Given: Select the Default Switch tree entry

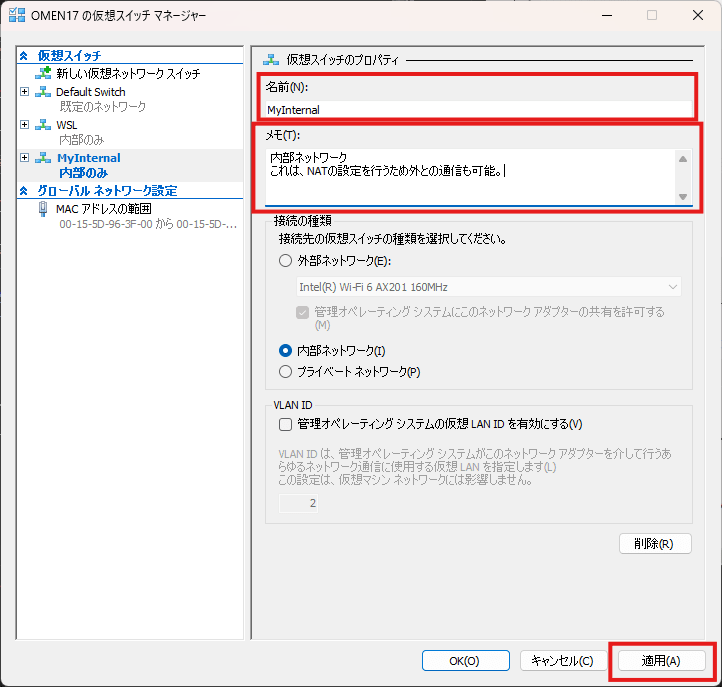Looking at the screenshot, I should [91, 92].
